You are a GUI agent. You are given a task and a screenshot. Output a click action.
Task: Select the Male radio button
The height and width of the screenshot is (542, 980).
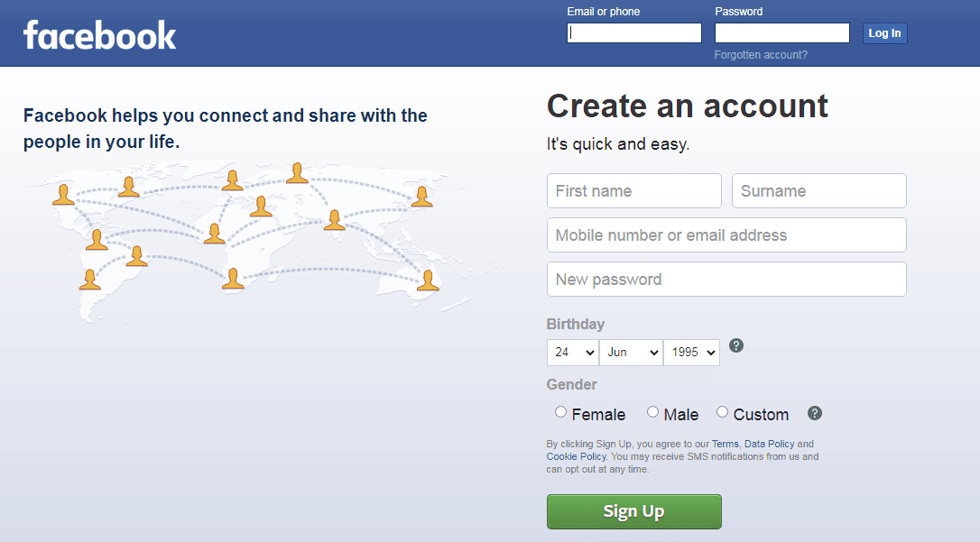(x=652, y=412)
